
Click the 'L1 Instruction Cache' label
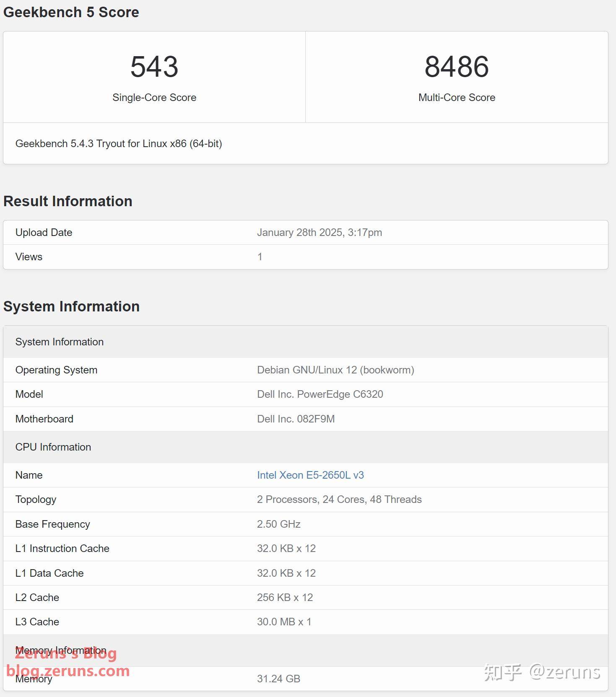tap(62, 549)
